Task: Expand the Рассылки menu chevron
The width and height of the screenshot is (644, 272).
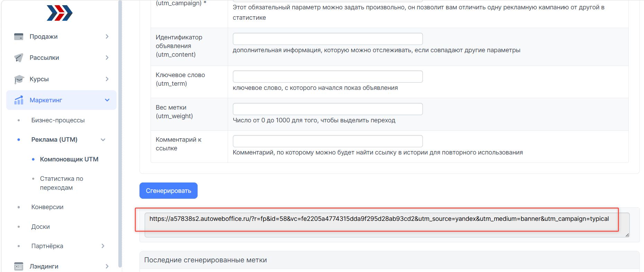Action: tap(107, 58)
